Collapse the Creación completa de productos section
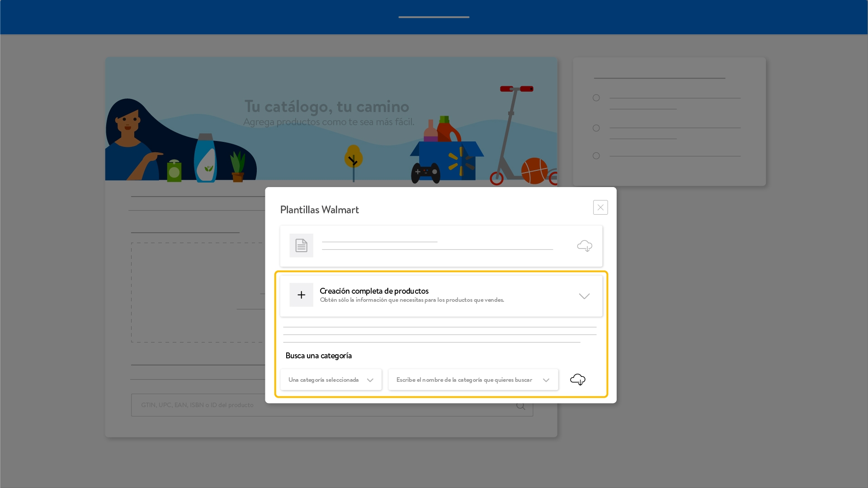 584,296
